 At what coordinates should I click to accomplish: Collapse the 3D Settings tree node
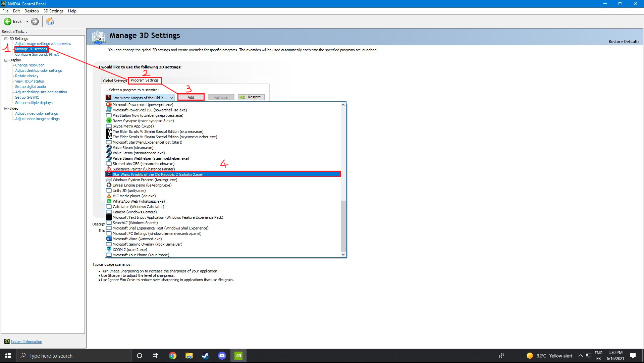pos(6,39)
